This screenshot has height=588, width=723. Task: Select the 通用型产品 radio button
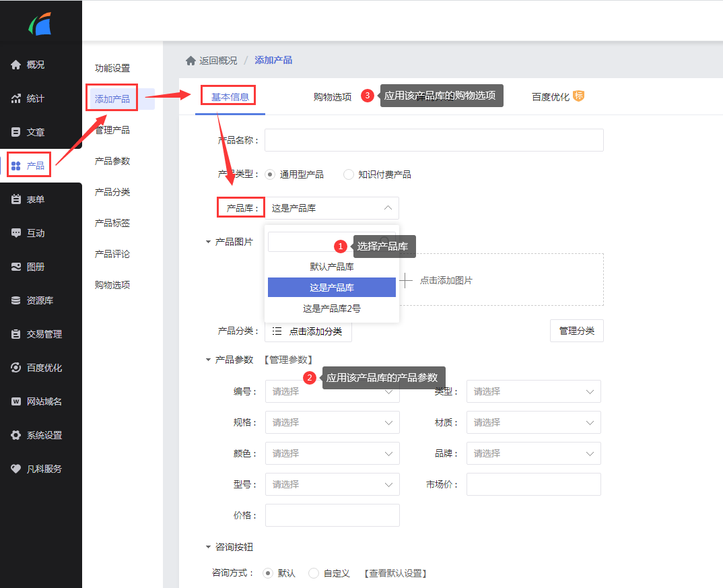pyautogui.click(x=270, y=174)
